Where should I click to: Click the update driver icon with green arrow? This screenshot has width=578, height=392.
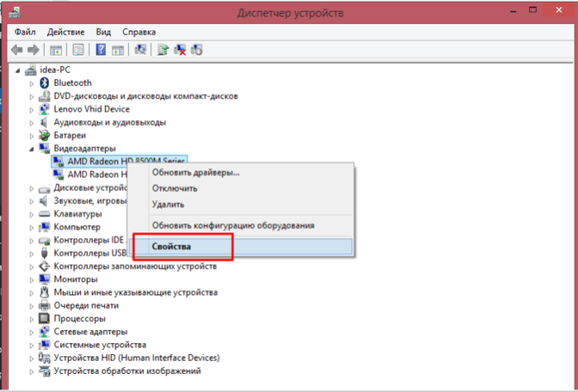tap(163, 50)
